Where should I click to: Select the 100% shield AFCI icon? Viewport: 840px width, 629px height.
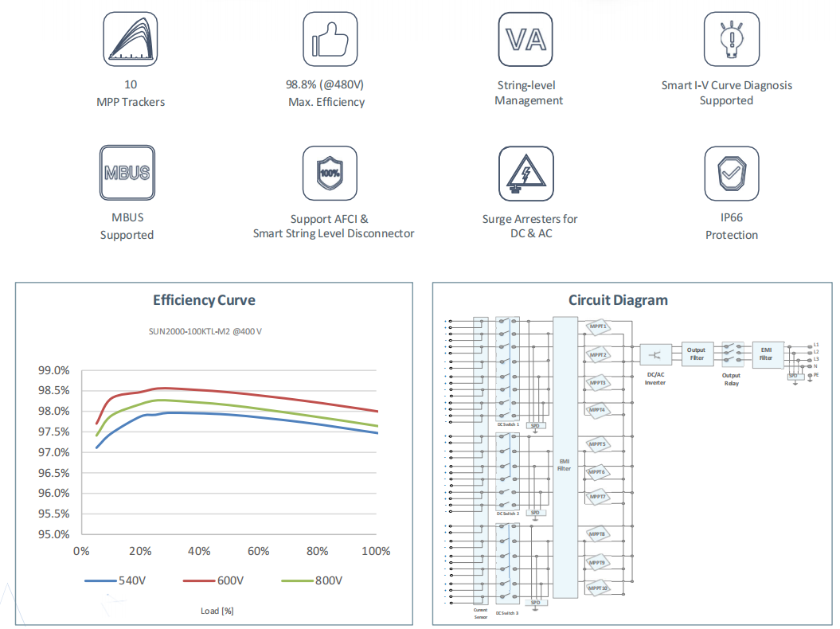pyautogui.click(x=330, y=173)
